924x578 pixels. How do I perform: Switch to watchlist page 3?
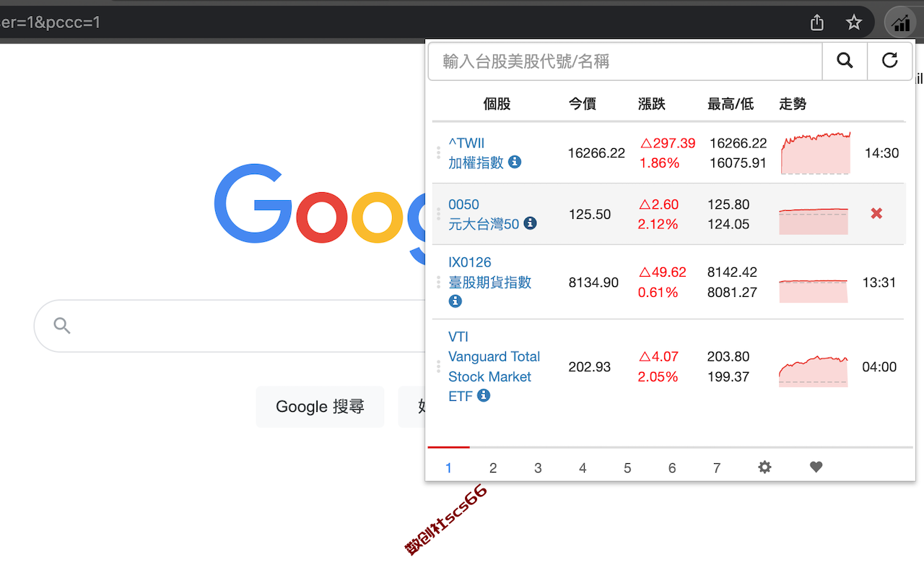(x=538, y=468)
